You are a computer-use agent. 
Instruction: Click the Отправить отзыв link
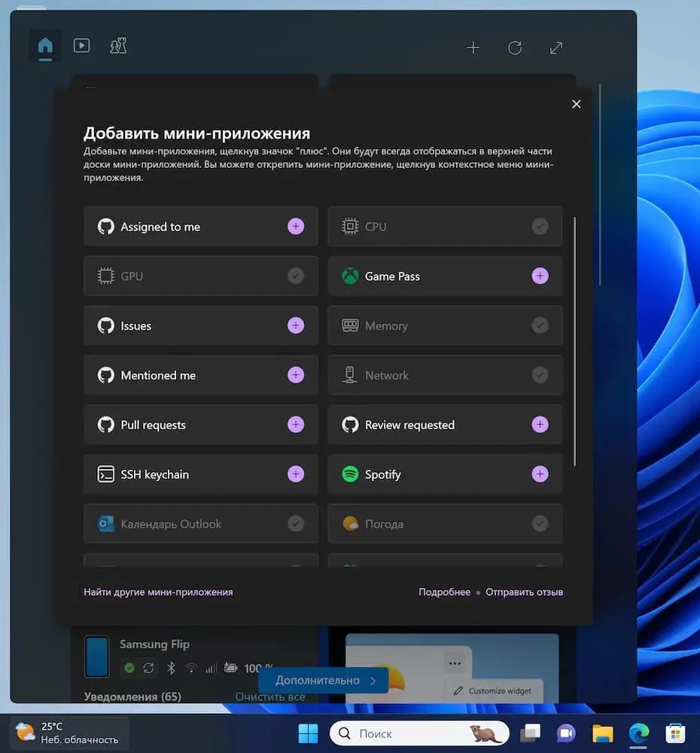pyautogui.click(x=524, y=592)
